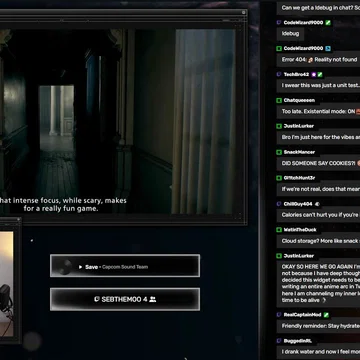This screenshot has width=360, height=360.
Task: Click the game footage of the dark hallway
Action: tap(117, 121)
